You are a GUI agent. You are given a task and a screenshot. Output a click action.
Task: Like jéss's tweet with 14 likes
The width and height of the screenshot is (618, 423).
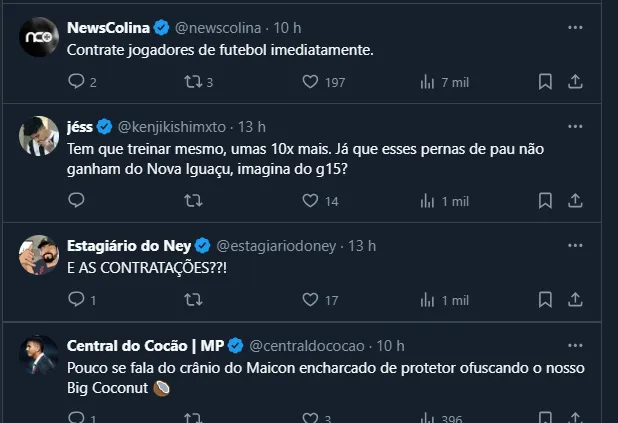click(310, 201)
